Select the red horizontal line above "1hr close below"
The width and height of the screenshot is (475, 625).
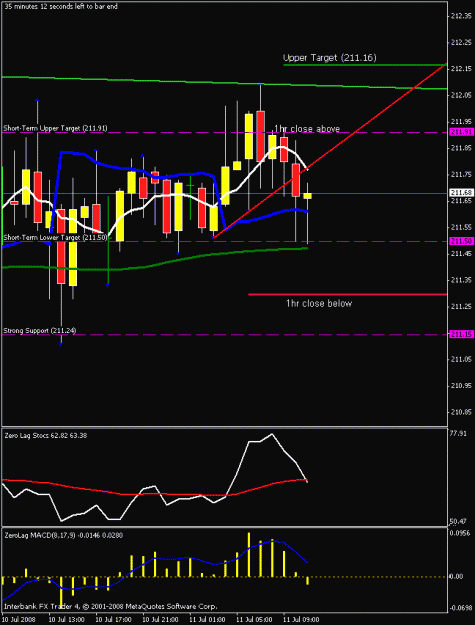(x=347, y=295)
